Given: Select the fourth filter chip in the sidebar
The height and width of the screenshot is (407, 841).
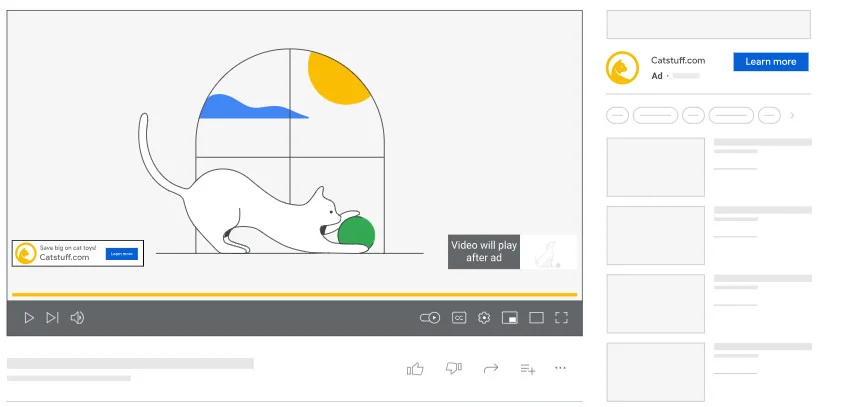Looking at the screenshot, I should [x=731, y=115].
